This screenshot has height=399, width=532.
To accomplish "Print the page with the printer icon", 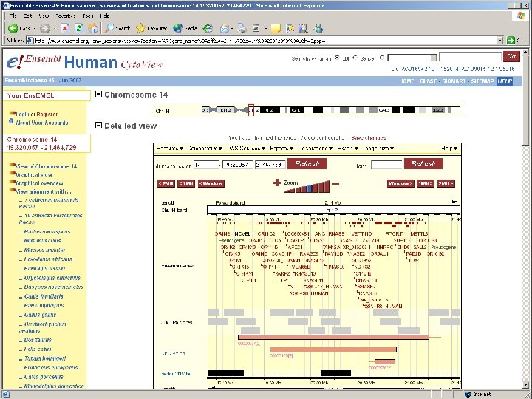I will pos(242,28).
